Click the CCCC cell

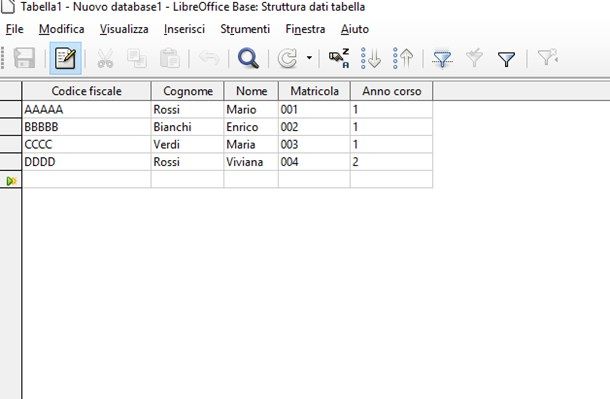tap(86, 144)
